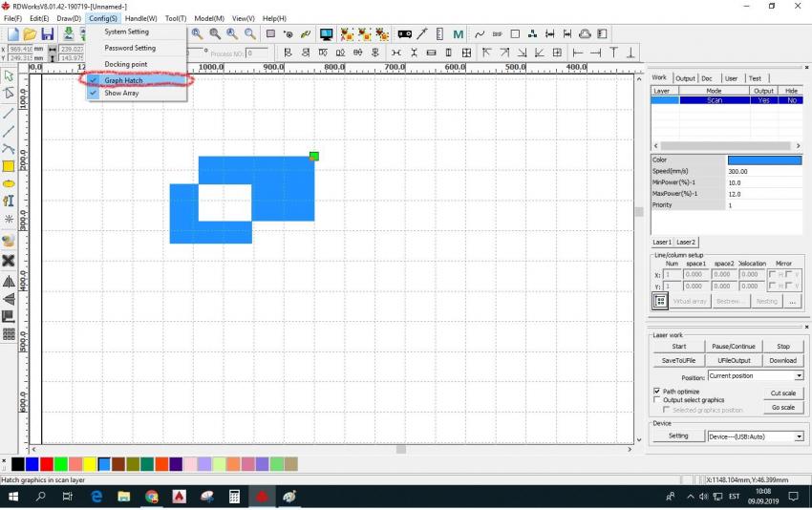This screenshot has width=812, height=510.
Task: Expand the Device USB Auto dropdown
Action: (799, 436)
